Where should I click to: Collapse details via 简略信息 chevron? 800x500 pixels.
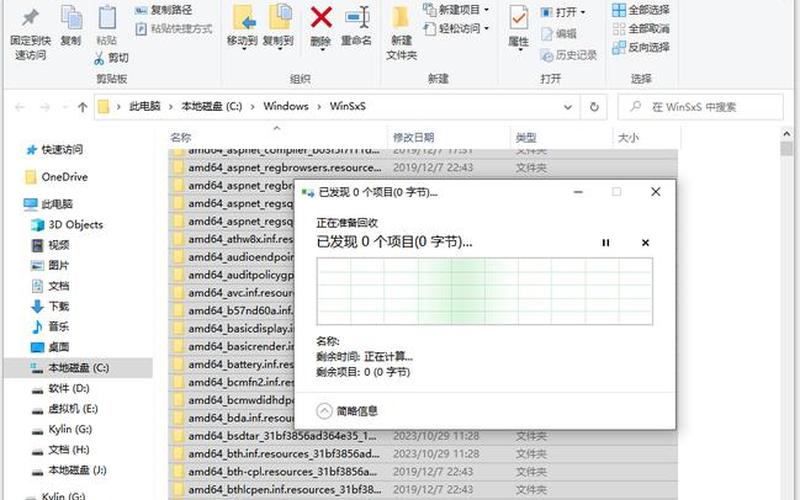[x=324, y=411]
